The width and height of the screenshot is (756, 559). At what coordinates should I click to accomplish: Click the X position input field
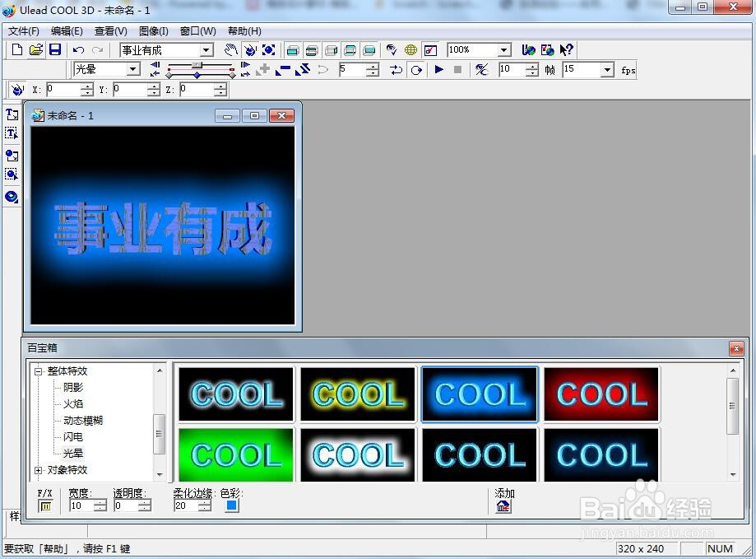click(63, 89)
